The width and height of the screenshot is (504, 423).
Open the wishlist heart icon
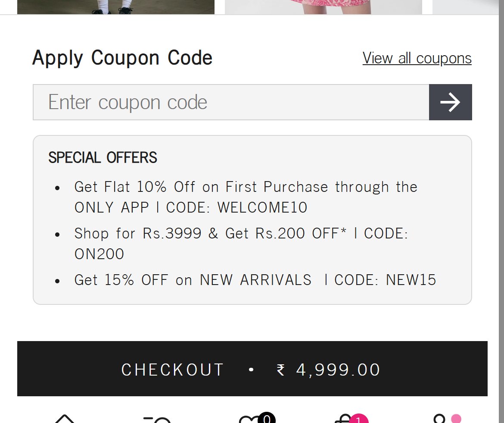coord(250,419)
